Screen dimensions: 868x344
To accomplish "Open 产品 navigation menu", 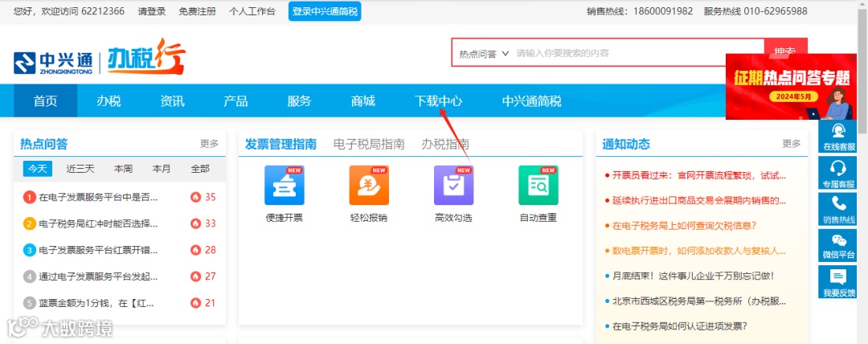I will click(x=235, y=100).
